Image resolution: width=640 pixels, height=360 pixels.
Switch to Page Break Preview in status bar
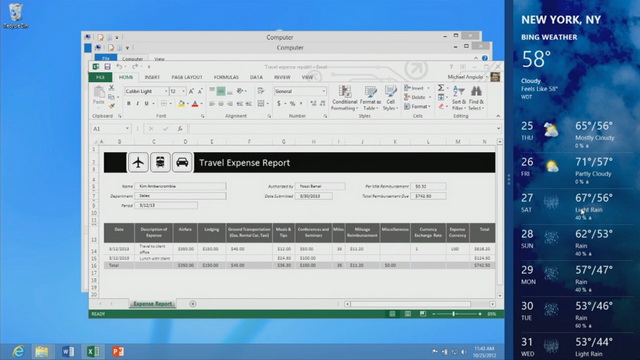point(422,314)
